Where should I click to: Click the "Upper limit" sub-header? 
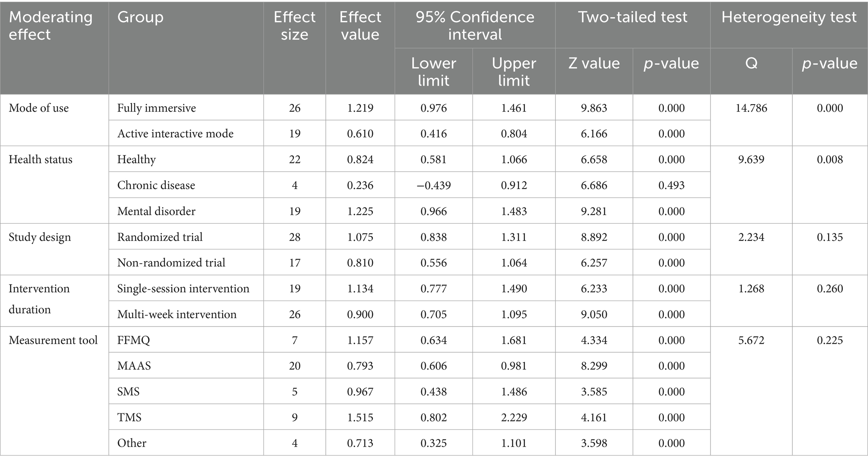pyautogui.click(x=514, y=72)
